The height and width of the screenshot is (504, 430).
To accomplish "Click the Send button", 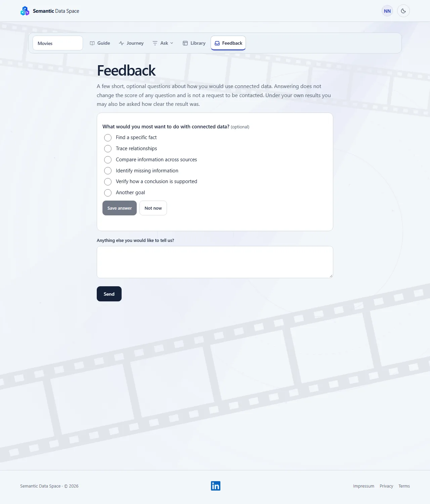I will [109, 294].
